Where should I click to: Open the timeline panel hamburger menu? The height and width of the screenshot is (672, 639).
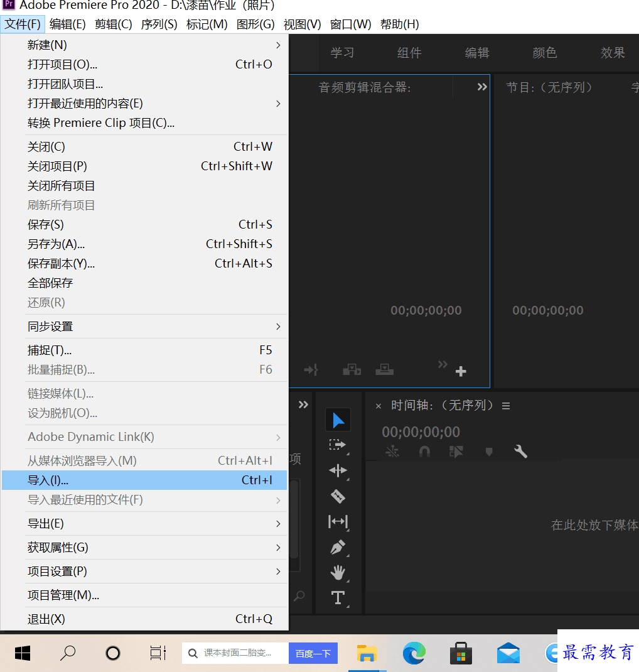506,406
